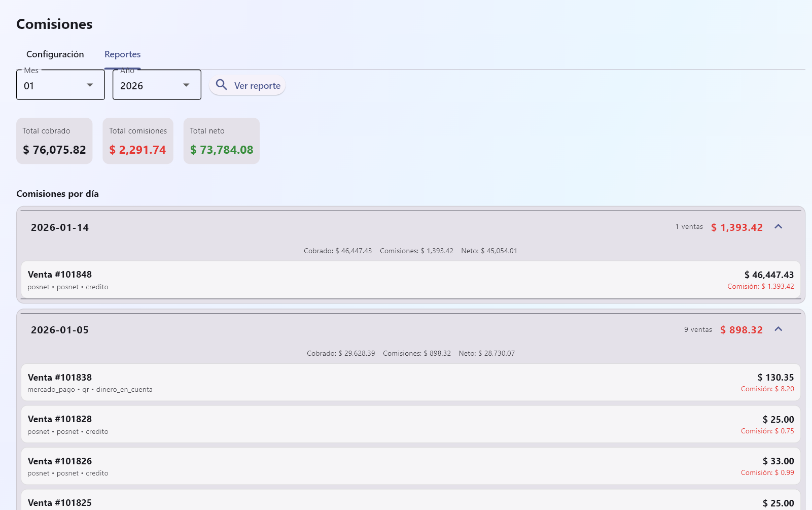Click the 2026-01-05 date header
The height and width of the screenshot is (510, 812).
point(60,330)
